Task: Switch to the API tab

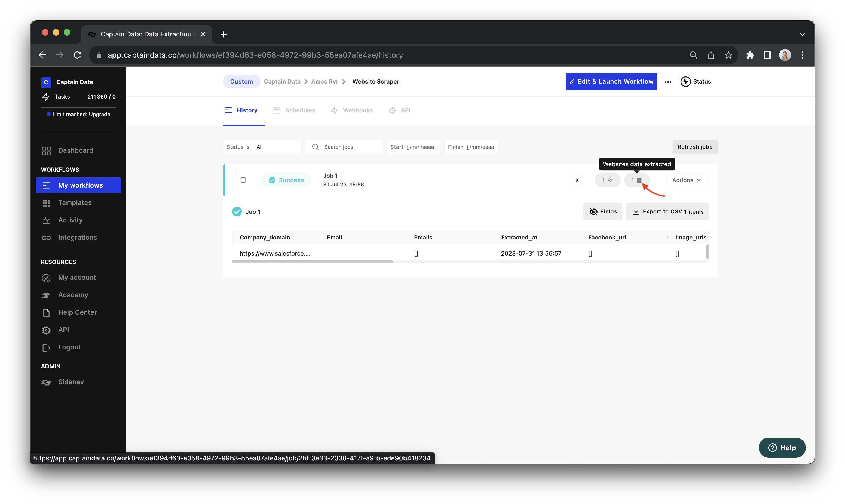Action: pos(399,111)
